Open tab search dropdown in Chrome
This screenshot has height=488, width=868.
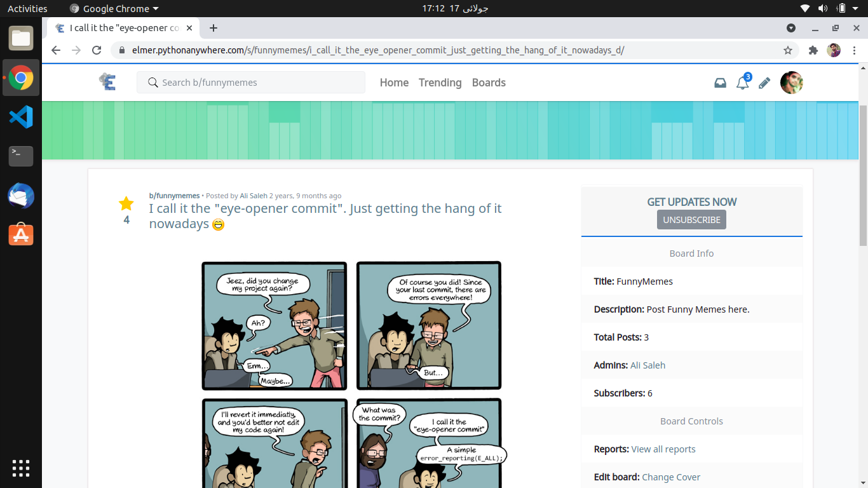791,28
